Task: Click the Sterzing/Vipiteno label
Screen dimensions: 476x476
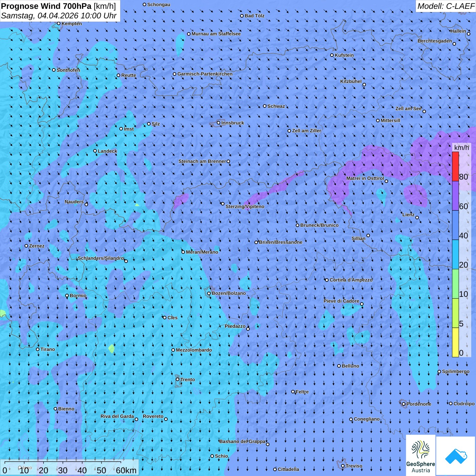Action: click(x=245, y=206)
